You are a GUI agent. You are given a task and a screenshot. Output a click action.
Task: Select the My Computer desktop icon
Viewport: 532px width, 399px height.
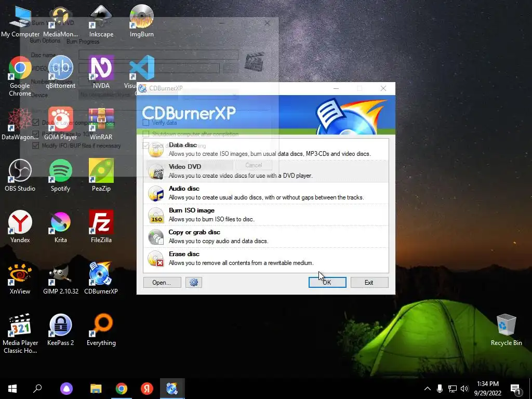pyautogui.click(x=20, y=22)
